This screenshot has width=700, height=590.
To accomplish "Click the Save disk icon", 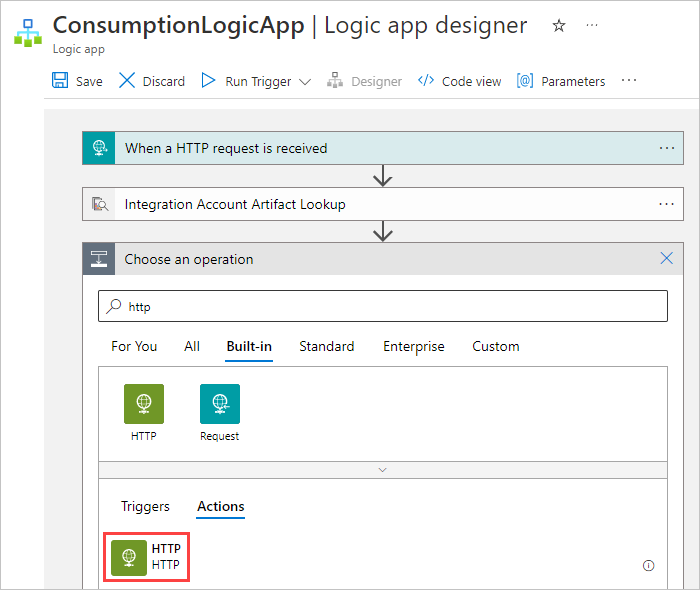I will coord(60,81).
